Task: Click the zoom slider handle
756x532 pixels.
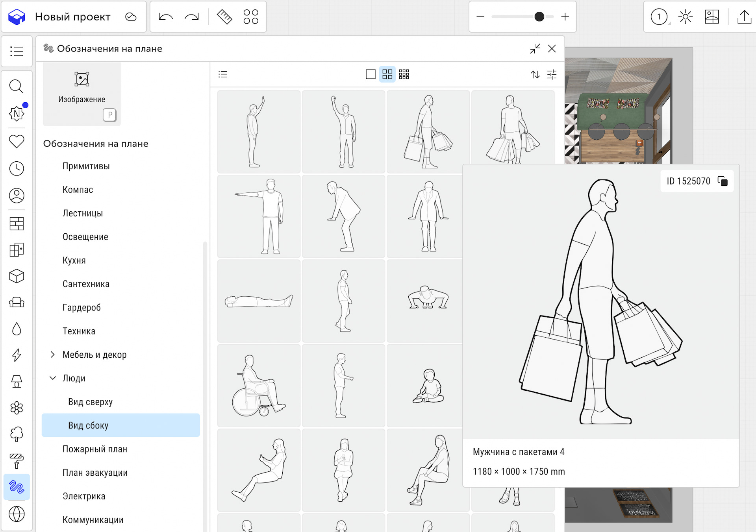Action: [539, 17]
